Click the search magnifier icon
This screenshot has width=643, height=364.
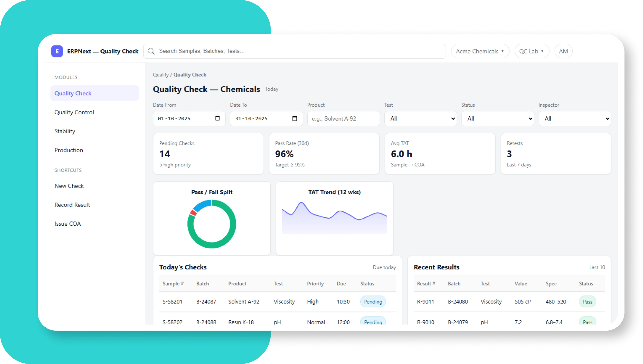(x=151, y=51)
